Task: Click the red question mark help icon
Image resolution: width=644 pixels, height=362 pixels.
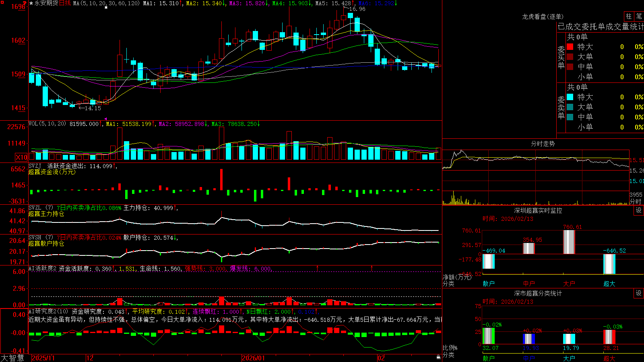Action: tap(25, 3)
